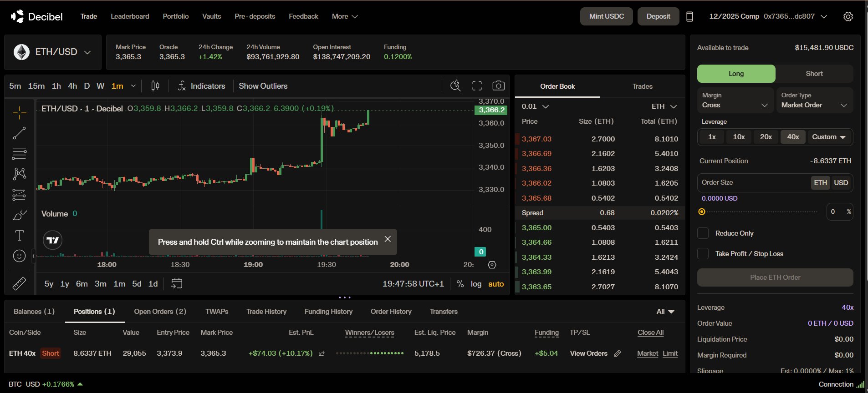This screenshot has height=393, width=868.
Task: Open the Open Orders (2) tab
Action: coord(160,312)
